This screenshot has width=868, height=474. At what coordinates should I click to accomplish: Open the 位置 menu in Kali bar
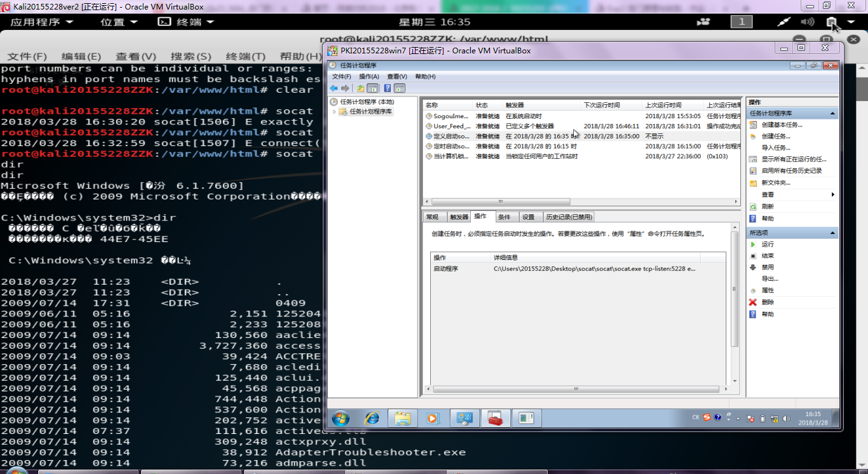(x=119, y=22)
